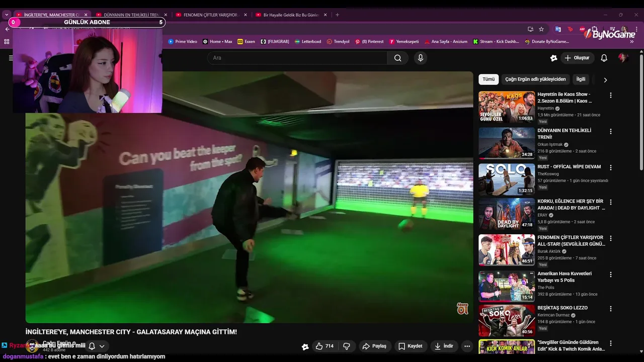Open the [FILMGRAB] bookmark
Image resolution: width=644 pixels, height=362 pixels.
coord(275,42)
